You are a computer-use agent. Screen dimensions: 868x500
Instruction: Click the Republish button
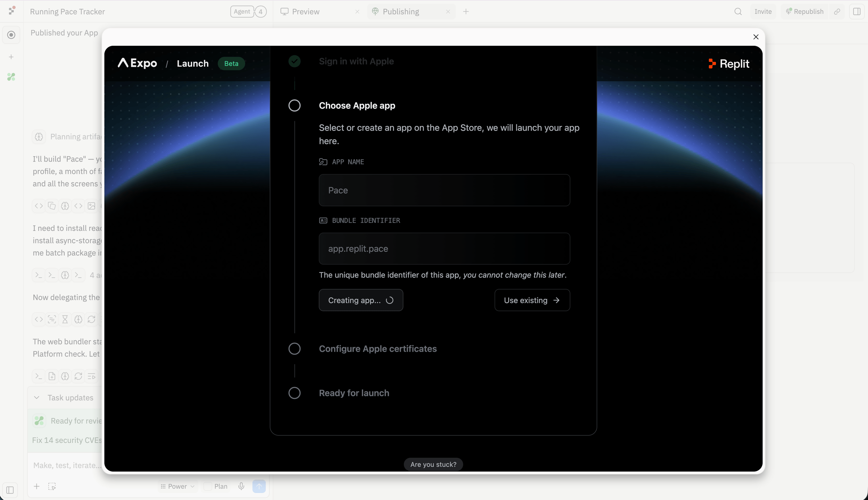click(x=804, y=11)
